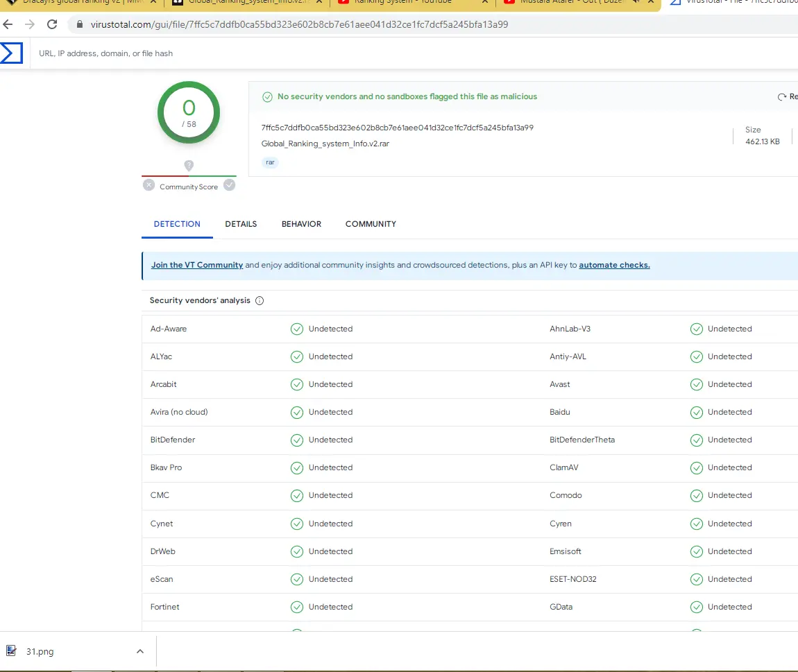Click the ClamAV Undetected check icon
The height and width of the screenshot is (672, 798).
tap(696, 467)
